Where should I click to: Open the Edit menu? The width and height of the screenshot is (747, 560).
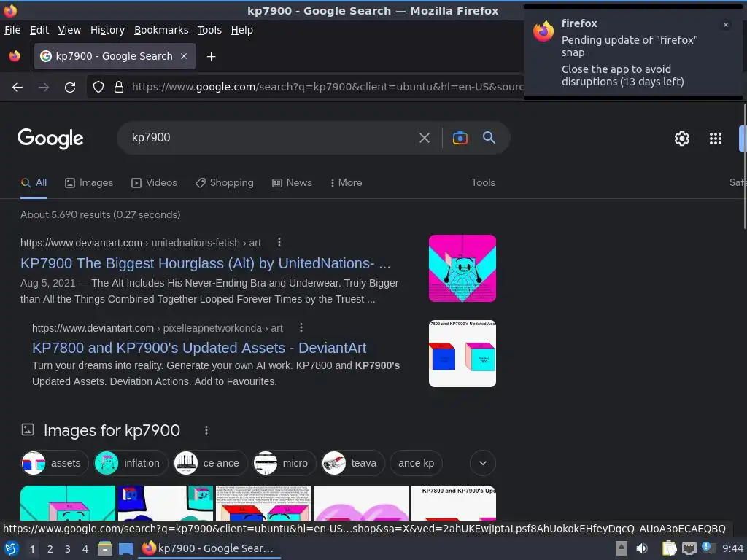pos(39,30)
